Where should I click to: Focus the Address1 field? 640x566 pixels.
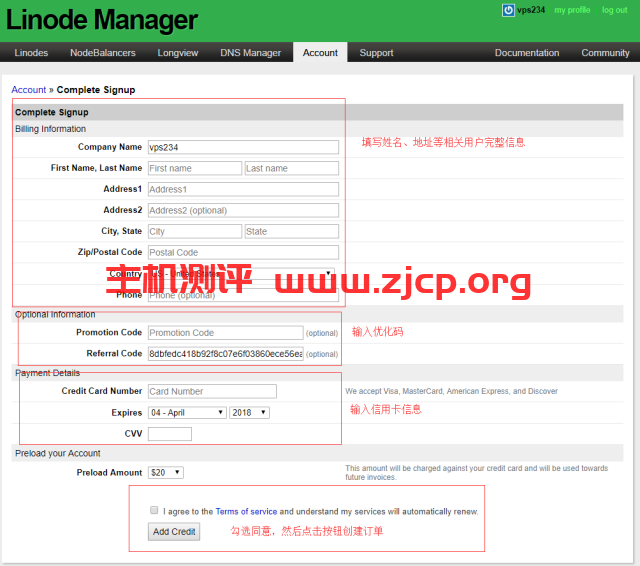tap(243, 189)
